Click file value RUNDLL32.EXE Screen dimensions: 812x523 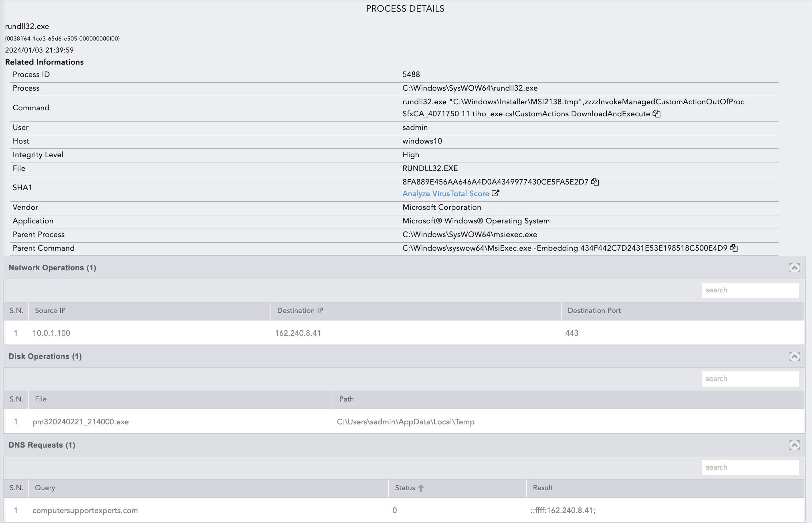pos(430,168)
